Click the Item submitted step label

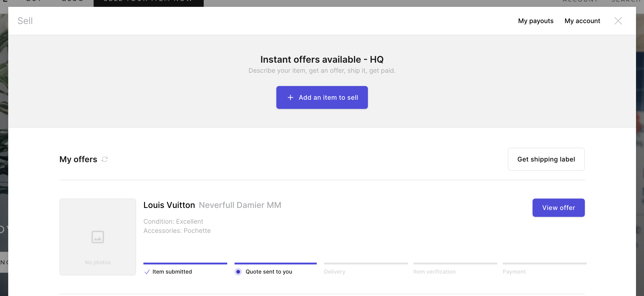click(172, 272)
